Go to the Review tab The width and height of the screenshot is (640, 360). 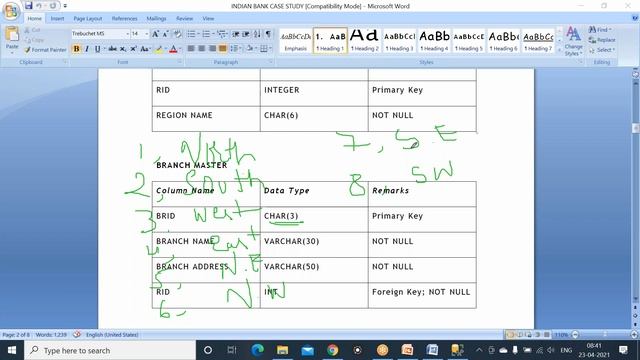point(184,18)
